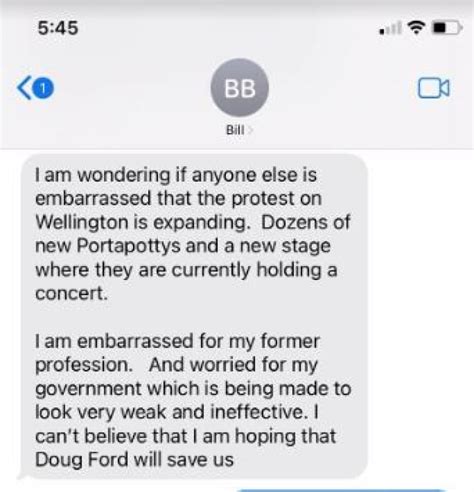Tap the word 'Wellington' in the message
This screenshot has height=492, width=474.
click(x=82, y=222)
